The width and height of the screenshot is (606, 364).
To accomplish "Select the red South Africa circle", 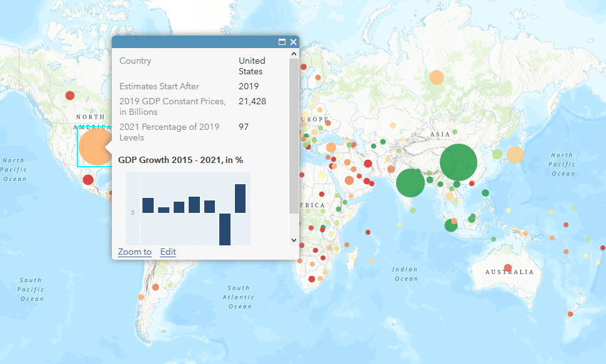I will [312, 279].
